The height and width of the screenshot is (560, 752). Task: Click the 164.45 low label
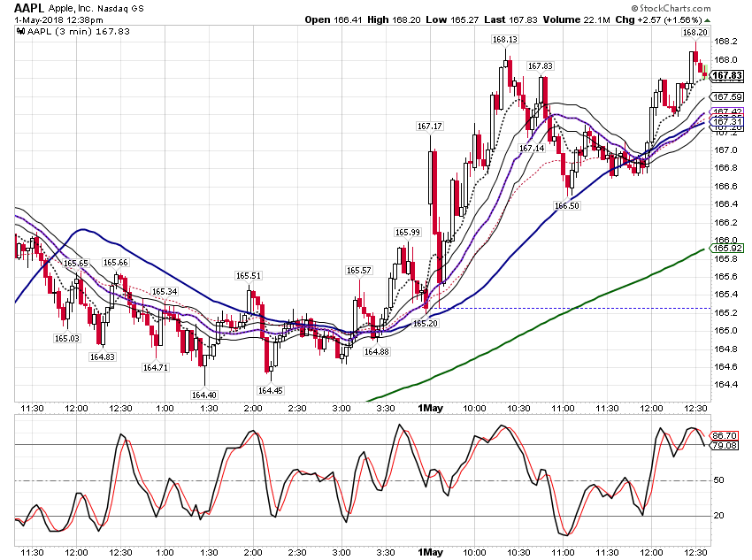tap(270, 391)
